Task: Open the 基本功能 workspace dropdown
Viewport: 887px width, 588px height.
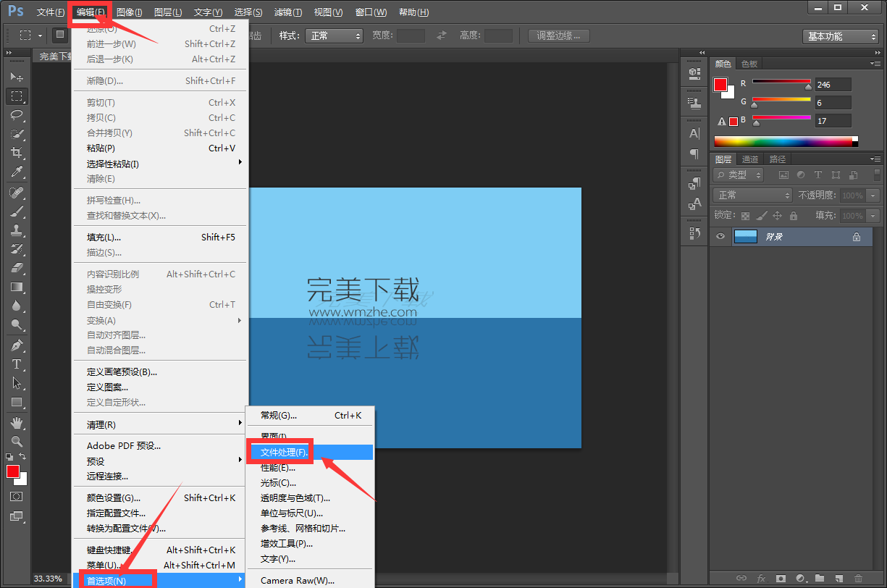Action: click(840, 36)
